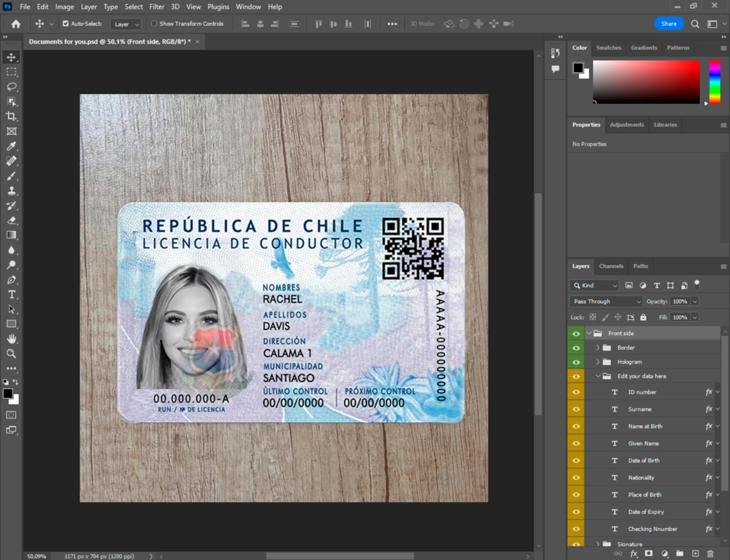Switch to the Channels tab
The height and width of the screenshot is (560, 730).
coord(611,266)
